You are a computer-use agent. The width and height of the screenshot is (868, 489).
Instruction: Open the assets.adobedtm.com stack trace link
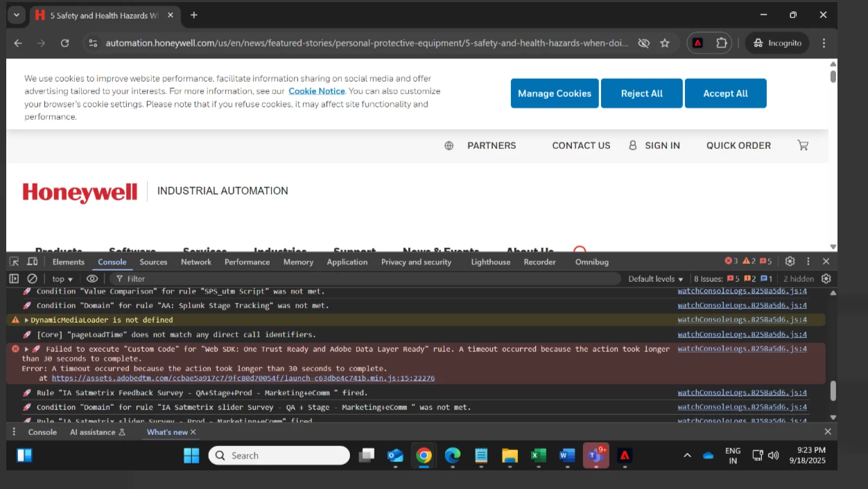coord(243,378)
